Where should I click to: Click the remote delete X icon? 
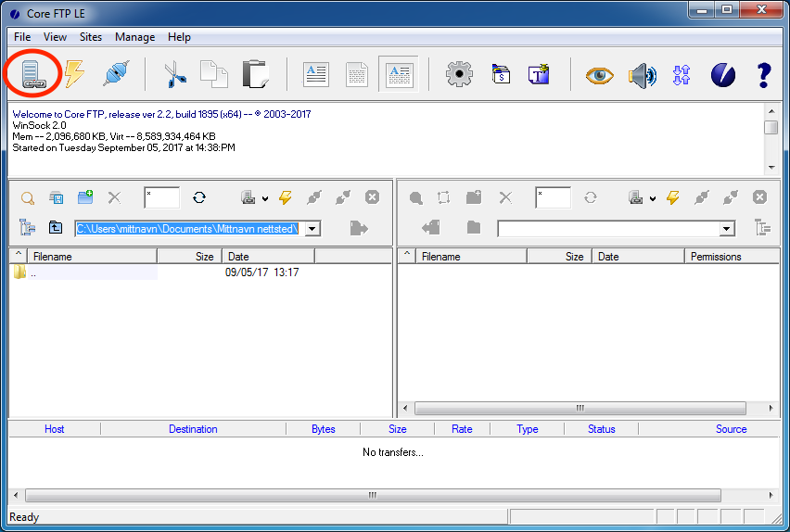(x=505, y=197)
